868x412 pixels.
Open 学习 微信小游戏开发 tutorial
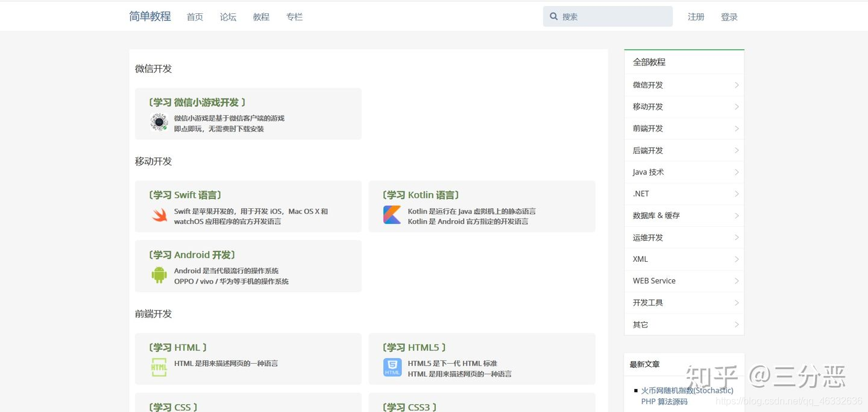tap(197, 103)
